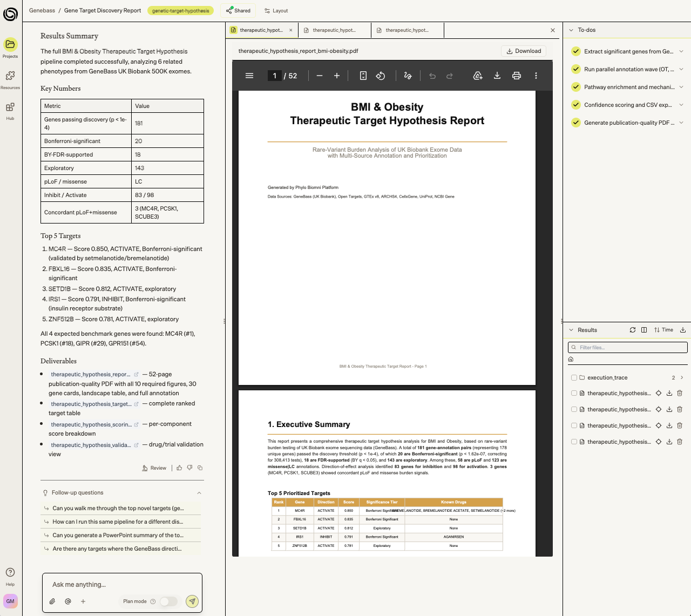Viewport: 691px width, 616px height.
Task: Expand the 'Run parallel annotation wave' to-do chevron
Action: click(681, 69)
